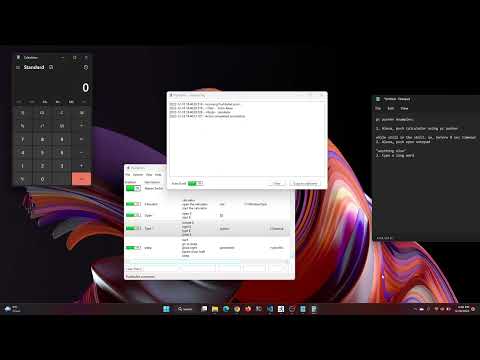Click the M+ memory add button
The image size is (480, 360).
tap(45, 102)
